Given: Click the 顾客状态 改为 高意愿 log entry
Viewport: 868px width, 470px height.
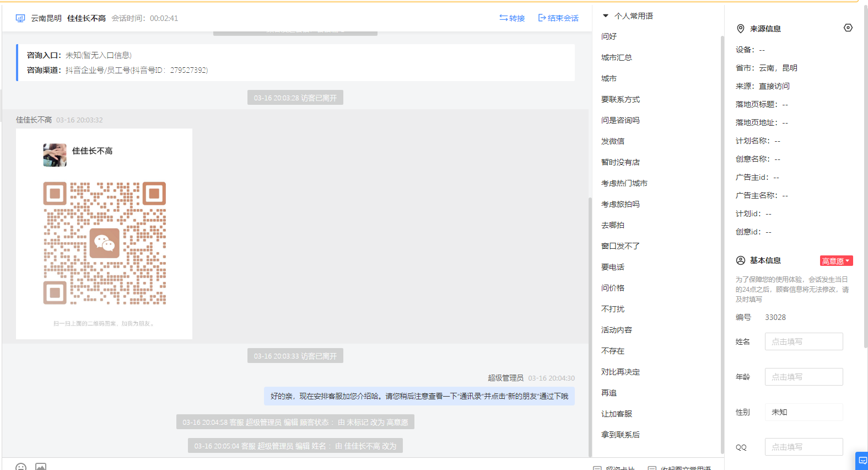Looking at the screenshot, I should [x=295, y=422].
